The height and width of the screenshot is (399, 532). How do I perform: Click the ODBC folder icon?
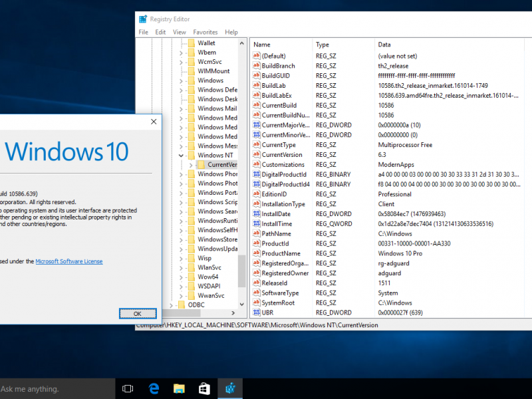182,305
